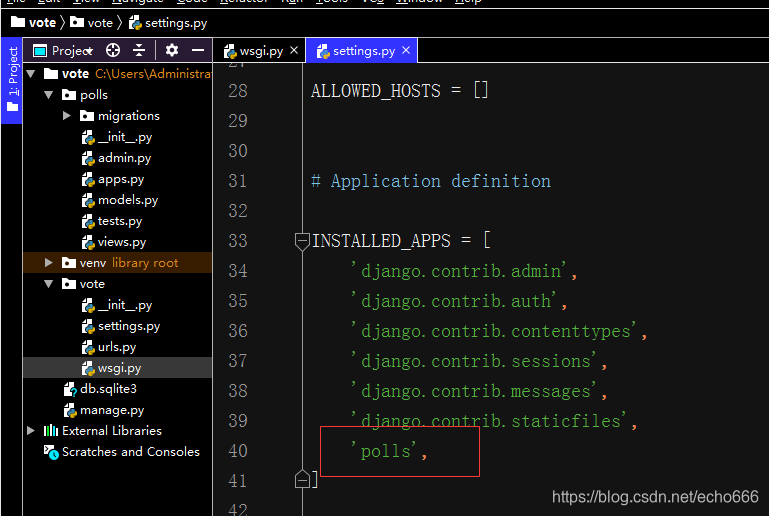Expand the venv library root folder

pos(48,262)
